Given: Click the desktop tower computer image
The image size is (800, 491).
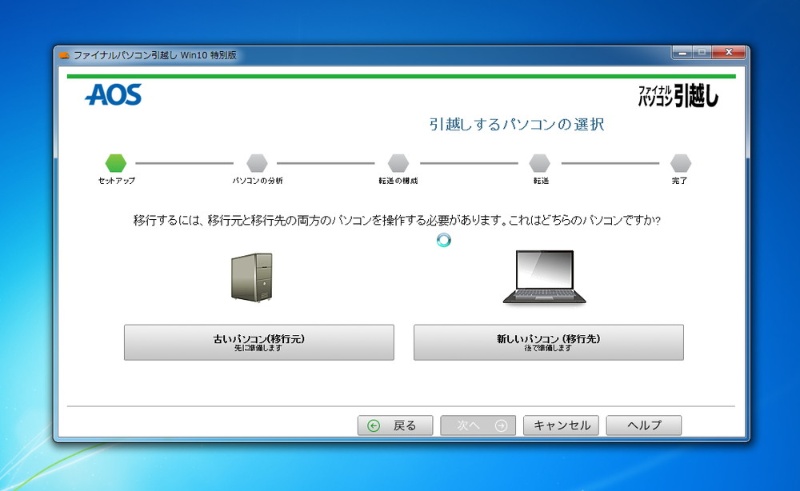Looking at the screenshot, I should [x=251, y=275].
